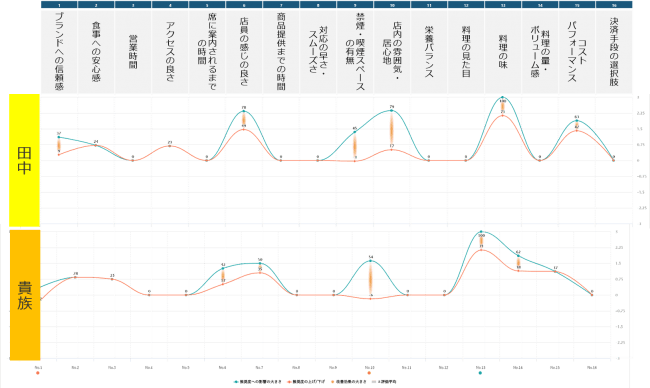Toggle the gray average legend entry

tap(384, 382)
